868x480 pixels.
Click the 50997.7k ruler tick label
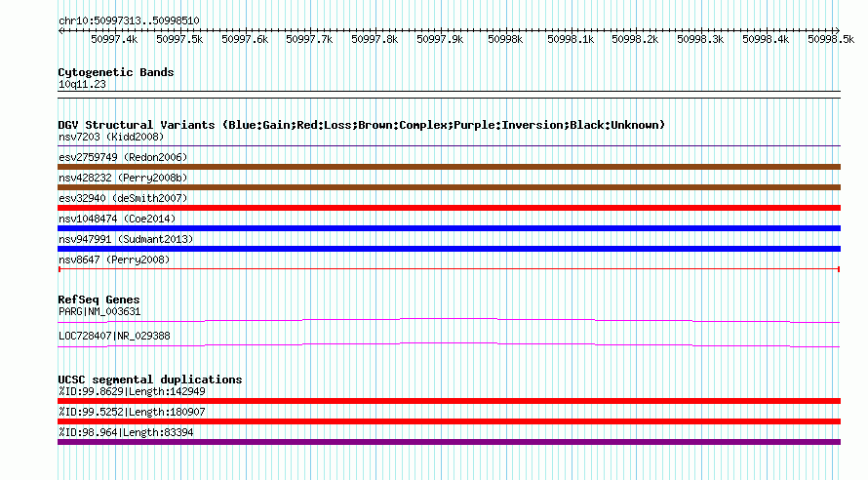[x=309, y=39]
